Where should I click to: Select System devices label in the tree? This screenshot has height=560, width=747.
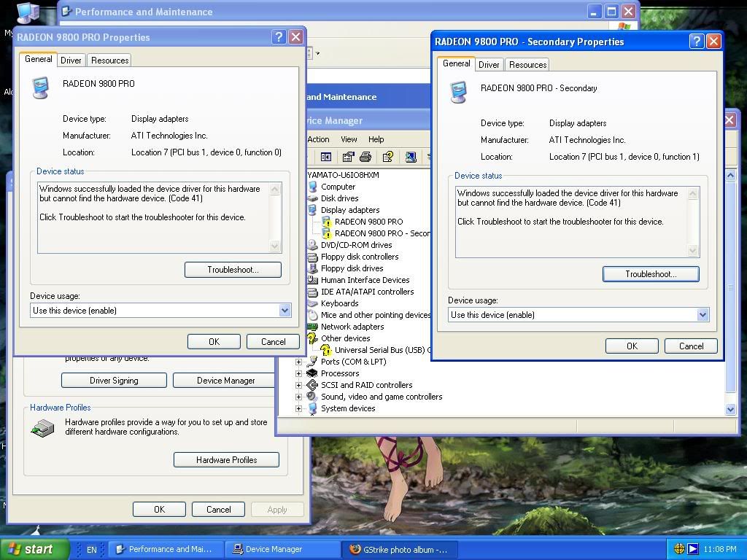click(348, 408)
